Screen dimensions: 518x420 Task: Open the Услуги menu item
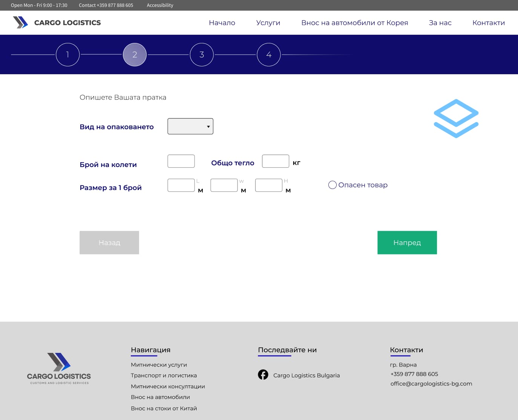tap(268, 23)
